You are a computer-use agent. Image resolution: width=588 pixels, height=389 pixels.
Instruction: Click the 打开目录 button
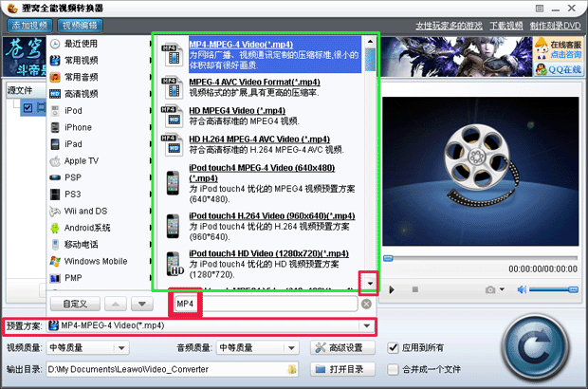point(342,369)
